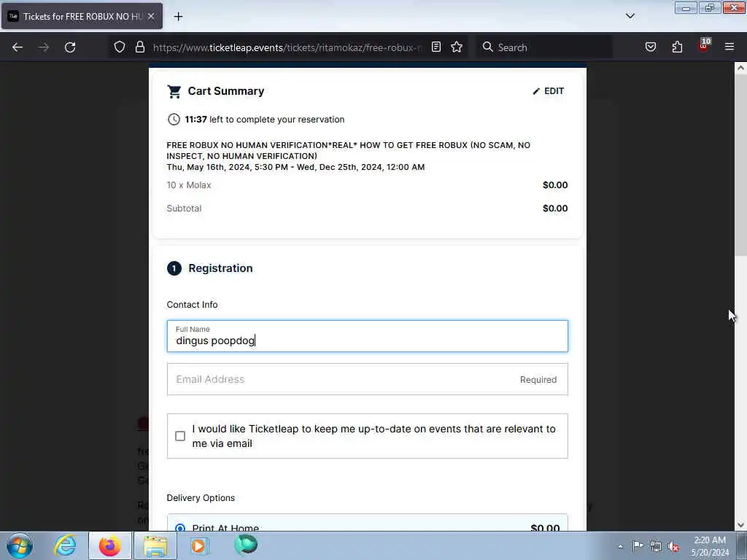The height and width of the screenshot is (560, 747).
Task: Click the Registration step heading
Action: click(x=220, y=268)
